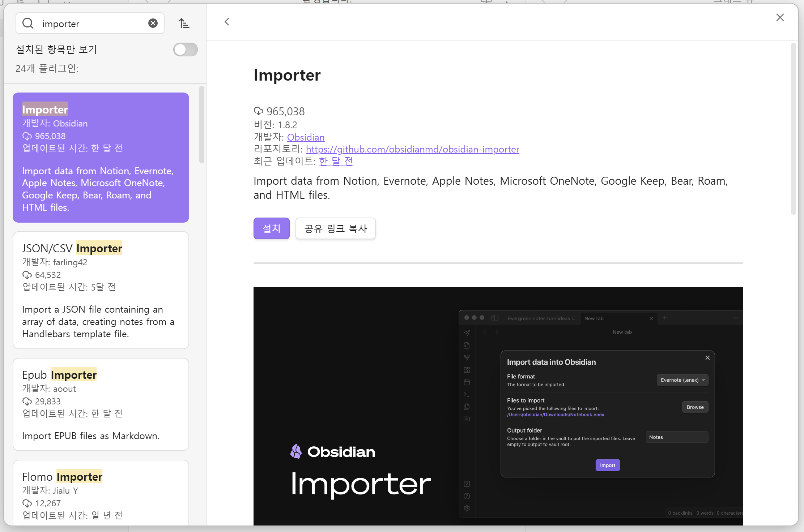Go back with the left chevron
This screenshot has height=532, width=804.
(227, 22)
